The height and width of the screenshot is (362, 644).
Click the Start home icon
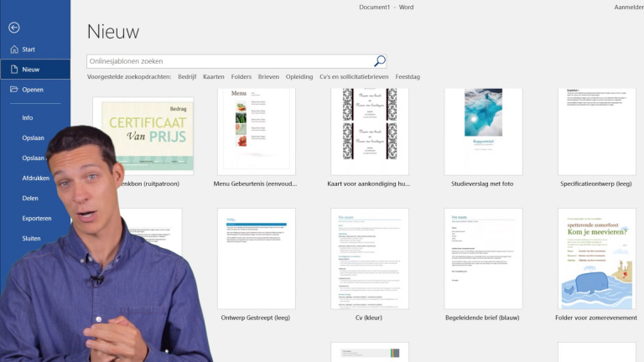pyautogui.click(x=13, y=49)
